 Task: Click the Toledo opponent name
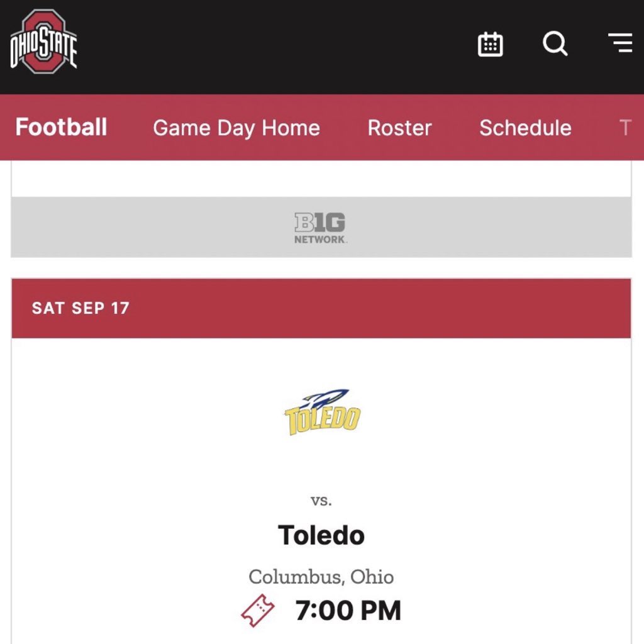[x=321, y=535]
